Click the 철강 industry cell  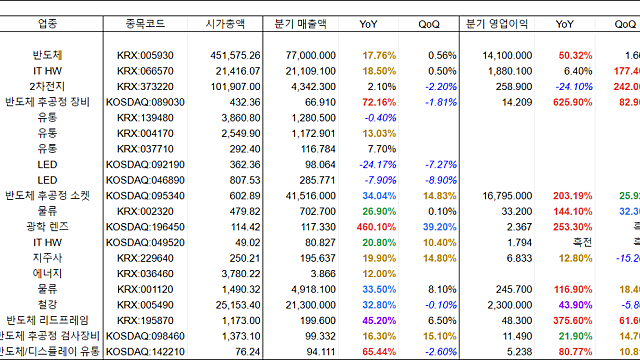point(47,305)
